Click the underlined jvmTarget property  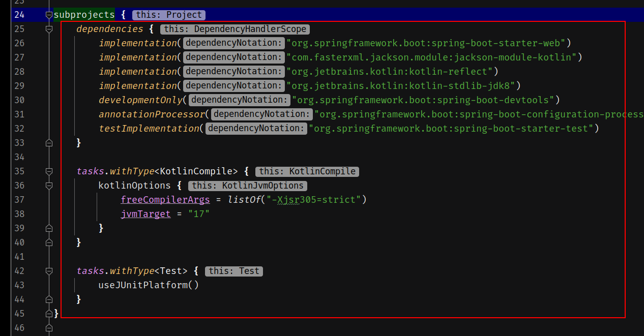(145, 213)
